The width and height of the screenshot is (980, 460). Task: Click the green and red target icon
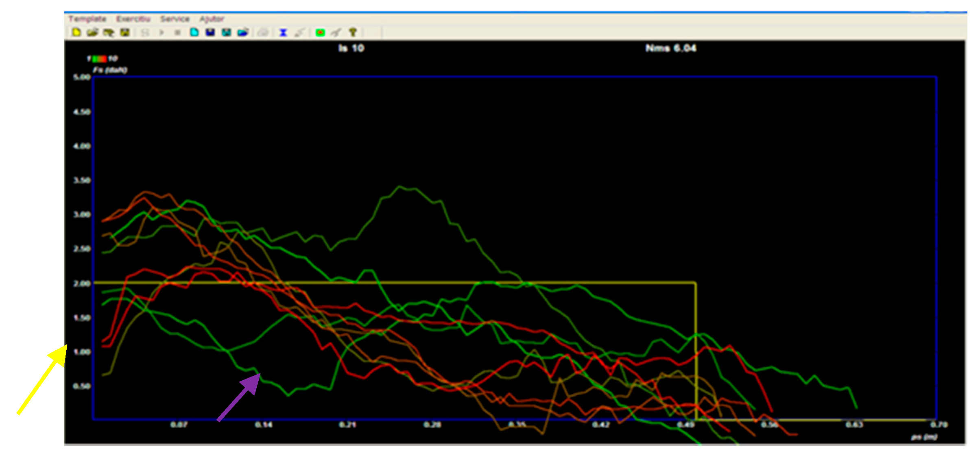coord(320,32)
